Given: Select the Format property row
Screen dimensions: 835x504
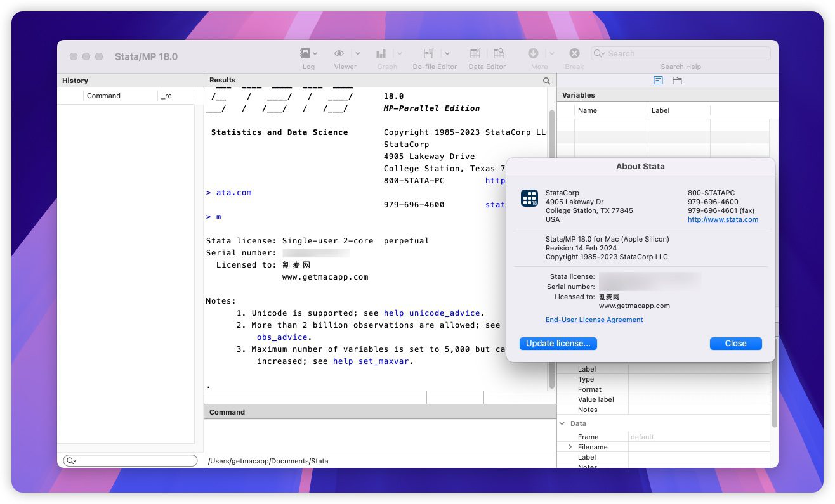Looking at the screenshot, I should tap(664, 389).
